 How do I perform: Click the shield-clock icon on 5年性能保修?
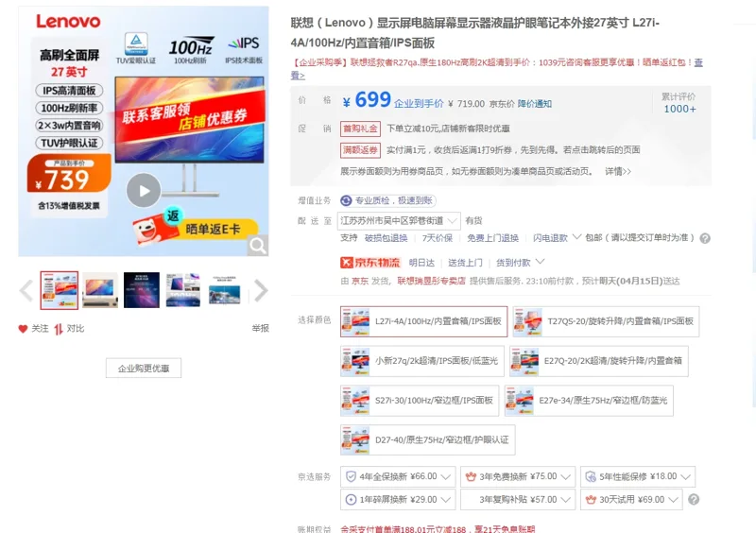pos(591,476)
